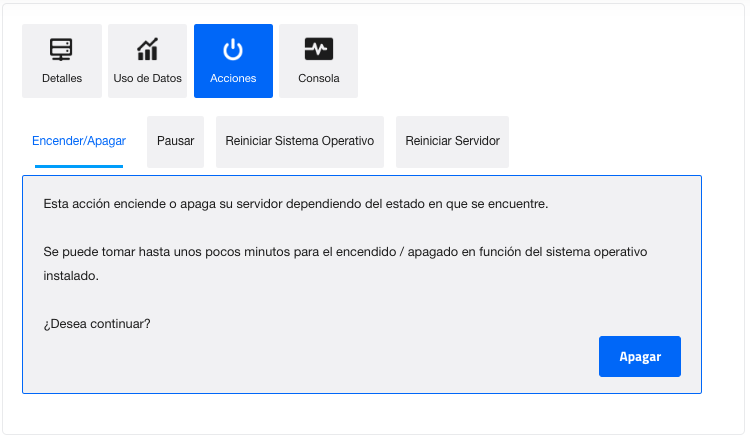Switch to Consola via its label
750x438 pixels.
pos(318,78)
